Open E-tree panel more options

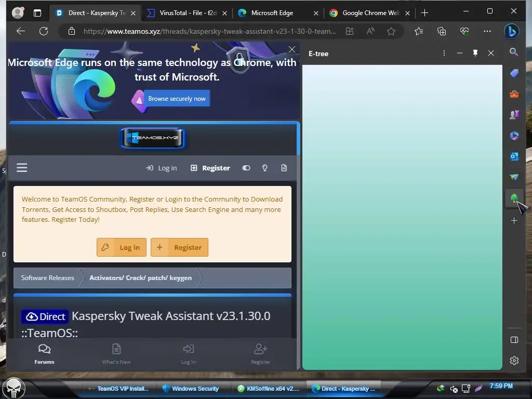coord(444,54)
